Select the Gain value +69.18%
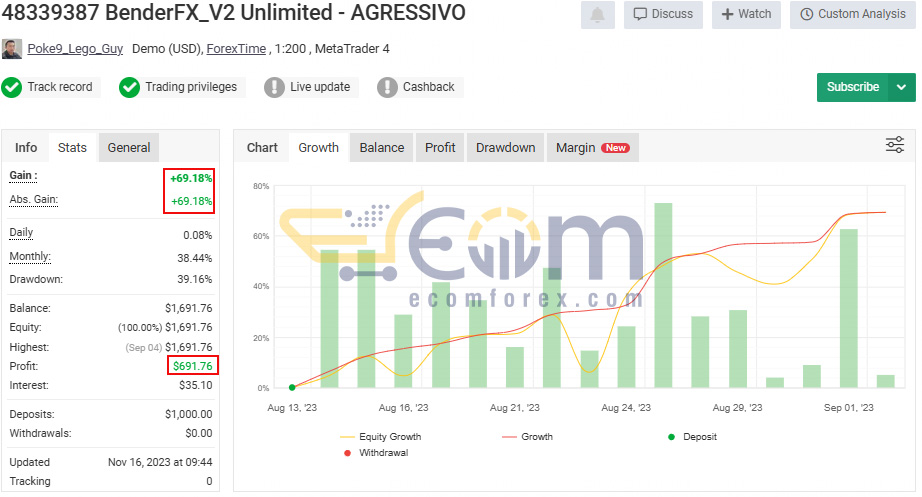Viewport: 922px width, 497px height. (191, 178)
